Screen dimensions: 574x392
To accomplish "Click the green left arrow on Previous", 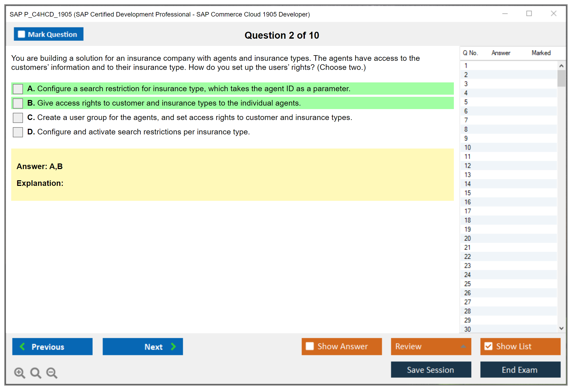I will 23,346.
